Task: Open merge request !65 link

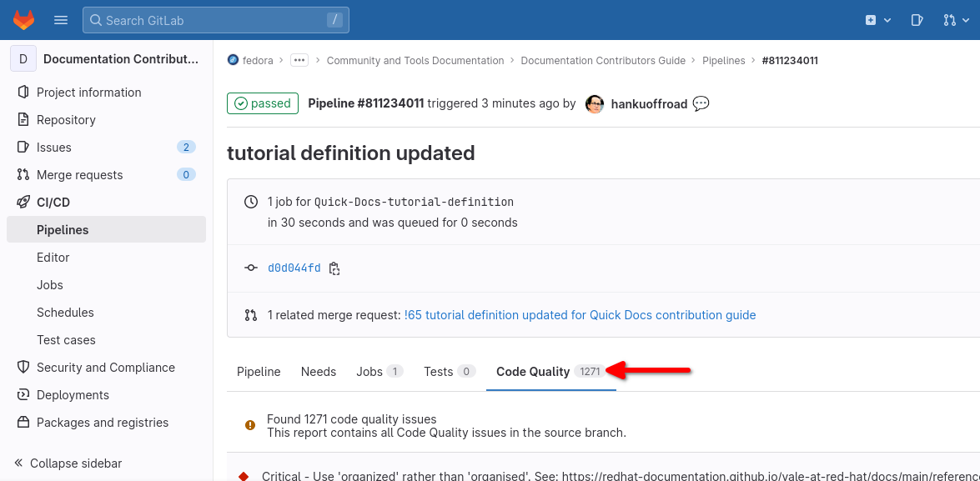Action: [580, 315]
